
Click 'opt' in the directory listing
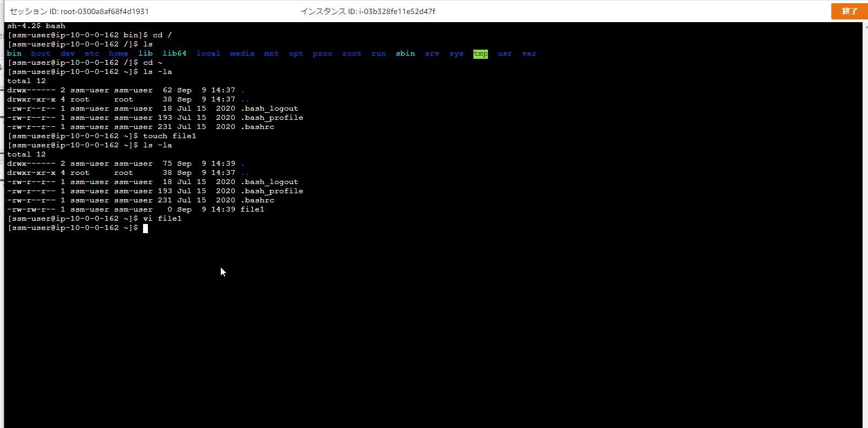pyautogui.click(x=296, y=53)
